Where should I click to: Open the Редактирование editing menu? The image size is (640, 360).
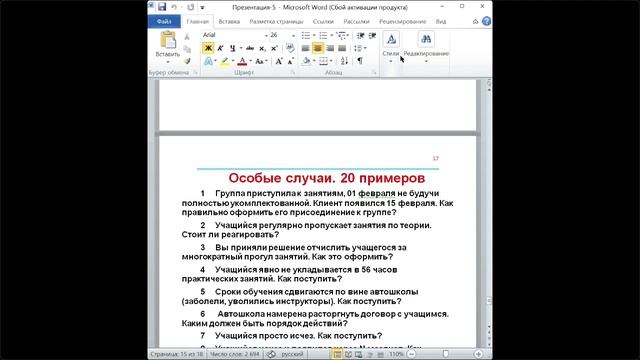point(426,47)
